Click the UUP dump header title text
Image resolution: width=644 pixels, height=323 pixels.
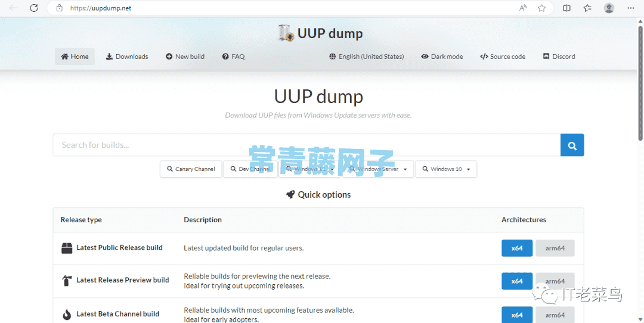pos(330,33)
